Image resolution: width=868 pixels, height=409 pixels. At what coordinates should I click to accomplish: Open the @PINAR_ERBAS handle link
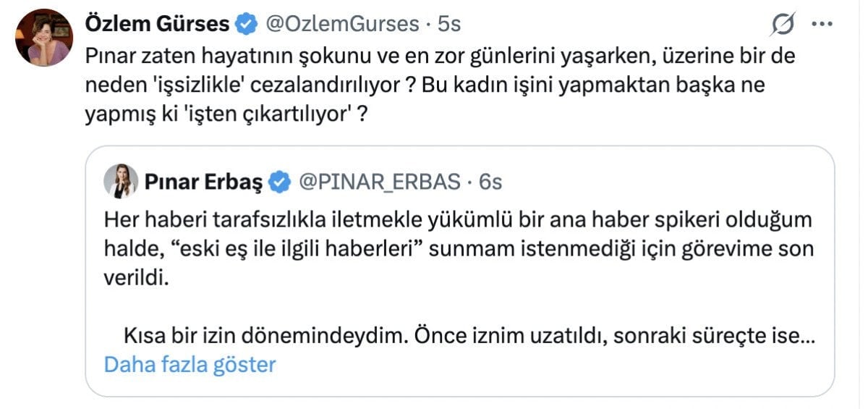pos(380,182)
